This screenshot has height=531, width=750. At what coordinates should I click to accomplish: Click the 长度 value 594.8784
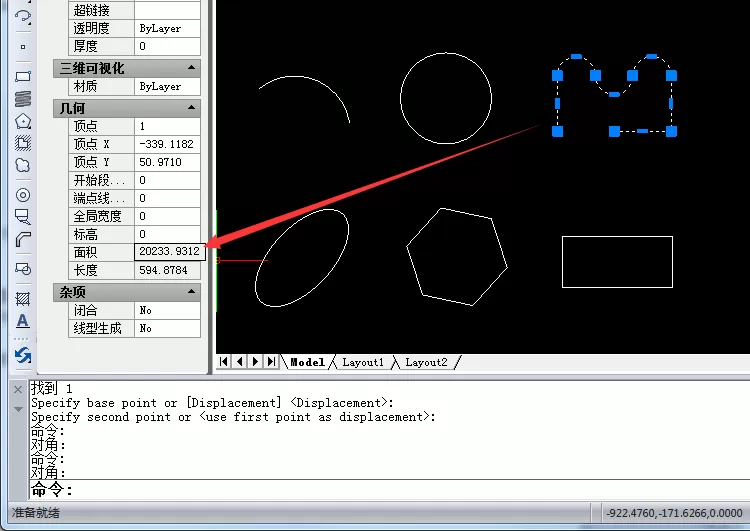tap(167, 270)
